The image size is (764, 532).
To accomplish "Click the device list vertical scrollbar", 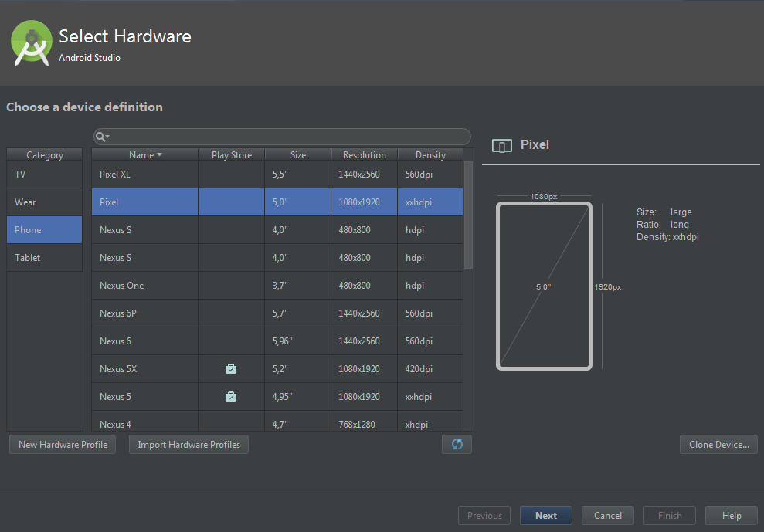I will click(x=468, y=215).
